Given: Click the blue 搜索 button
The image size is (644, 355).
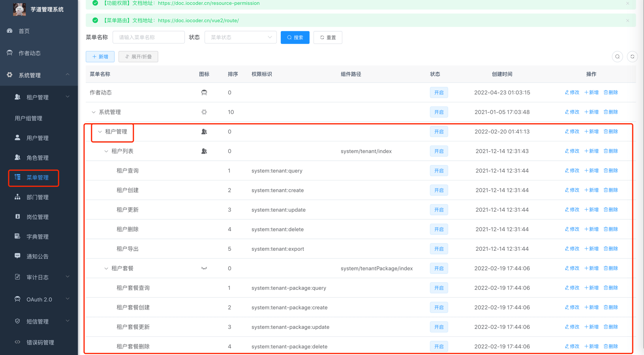Looking at the screenshot, I should [295, 38].
